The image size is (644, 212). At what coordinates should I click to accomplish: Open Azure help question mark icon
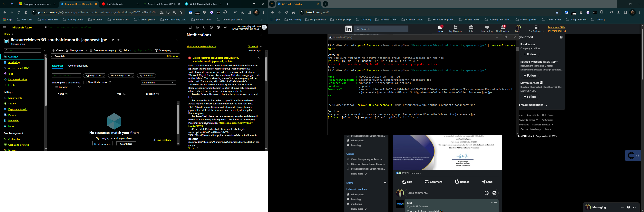218,27
